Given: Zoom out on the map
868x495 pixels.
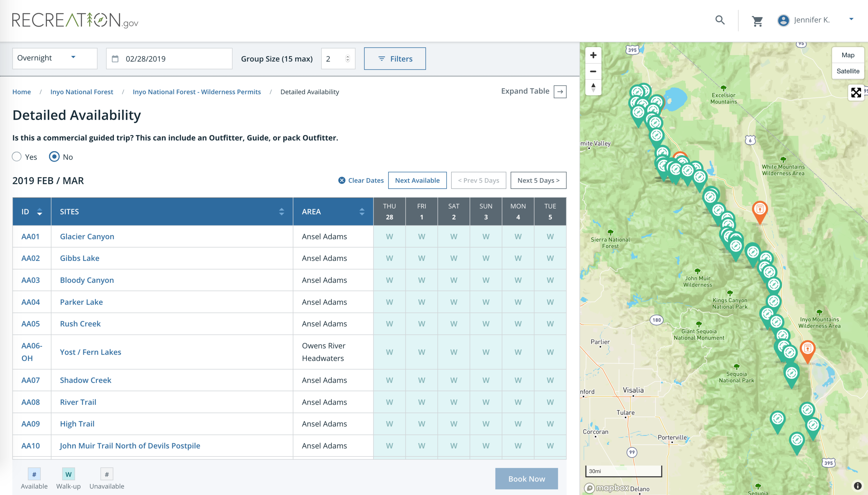Looking at the screenshot, I should pos(593,71).
